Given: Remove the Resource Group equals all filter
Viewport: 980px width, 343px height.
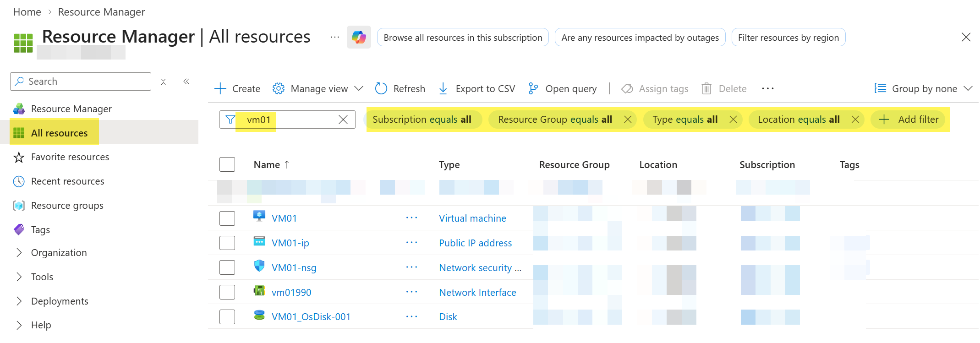Looking at the screenshot, I should pyautogui.click(x=628, y=120).
